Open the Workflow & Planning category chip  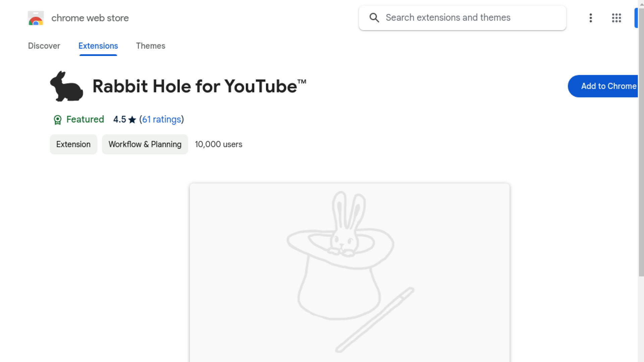pyautogui.click(x=145, y=144)
